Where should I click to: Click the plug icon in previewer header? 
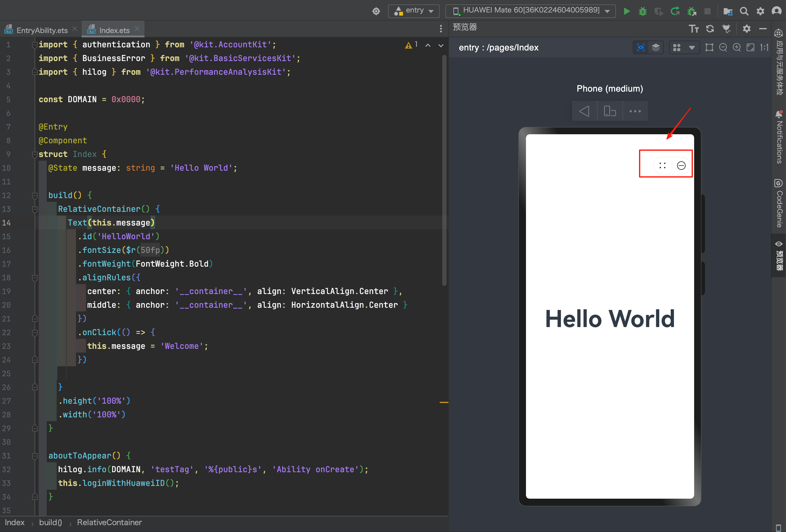(x=726, y=29)
